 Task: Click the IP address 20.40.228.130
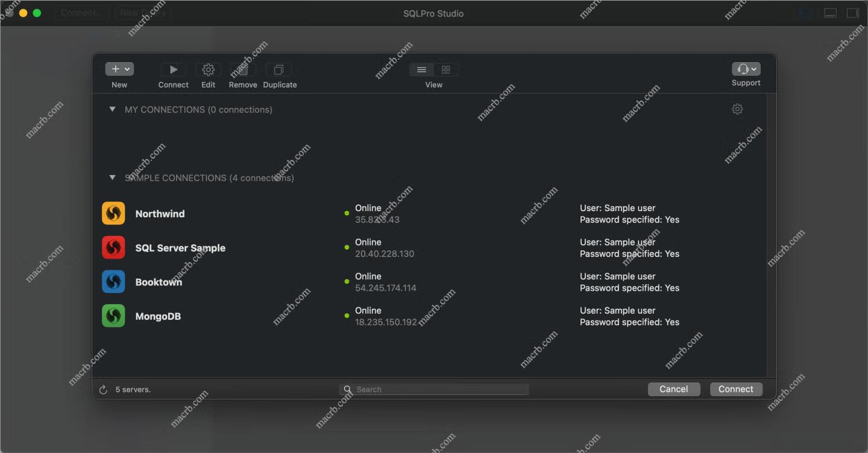385,254
